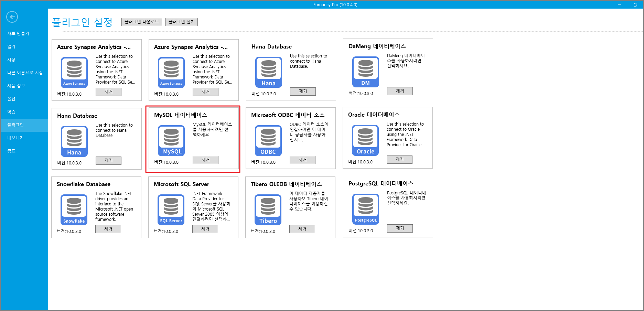Click the ODBC data source icon
Screen dimensions: 644x311
coord(268,141)
